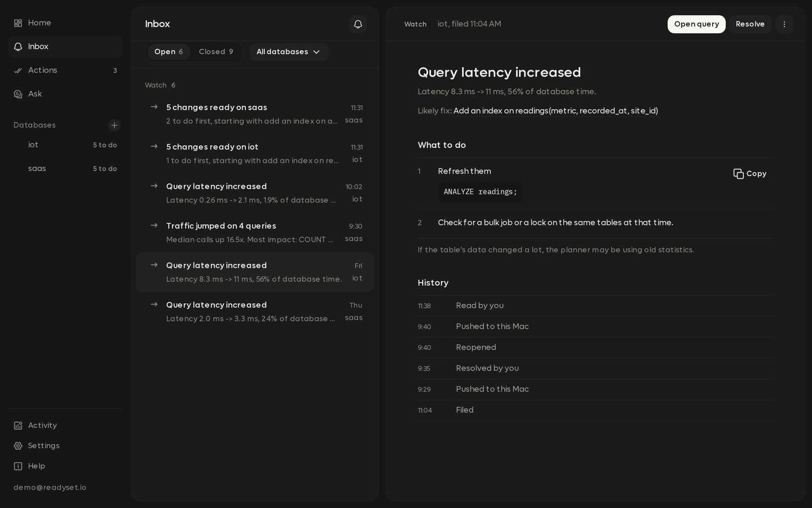Click the Inbox bell icon in sidebar
812x508 pixels.
click(x=18, y=47)
